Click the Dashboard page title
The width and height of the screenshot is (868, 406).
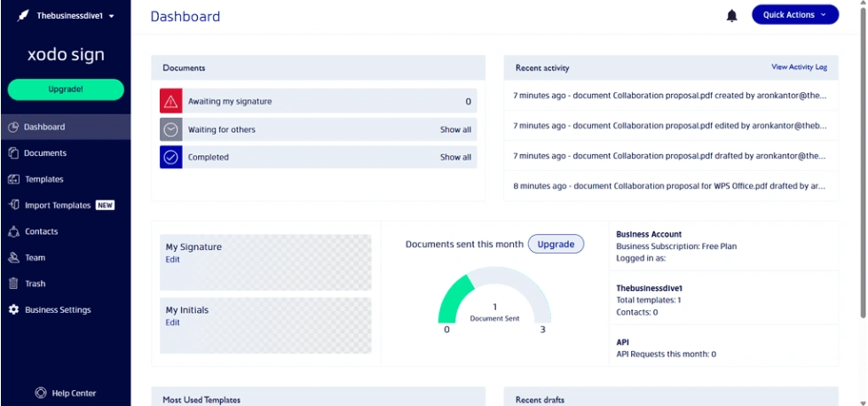point(185,16)
